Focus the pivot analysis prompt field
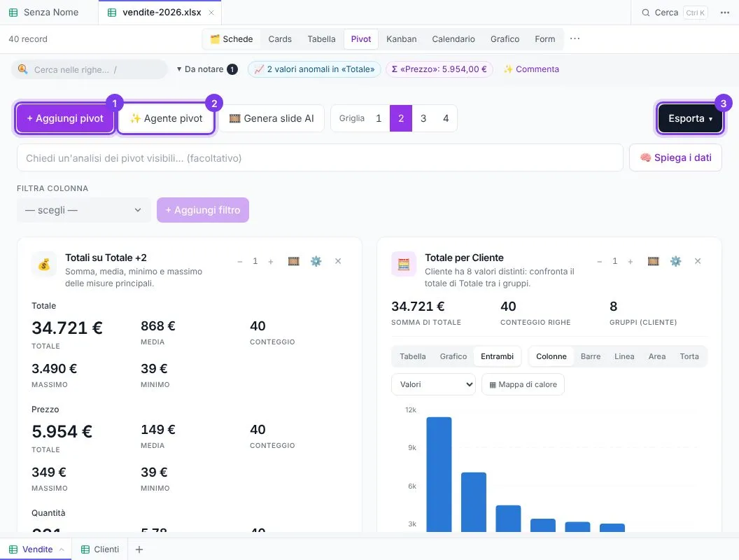Viewport: 739px width, 560px height. pyautogui.click(x=320, y=158)
